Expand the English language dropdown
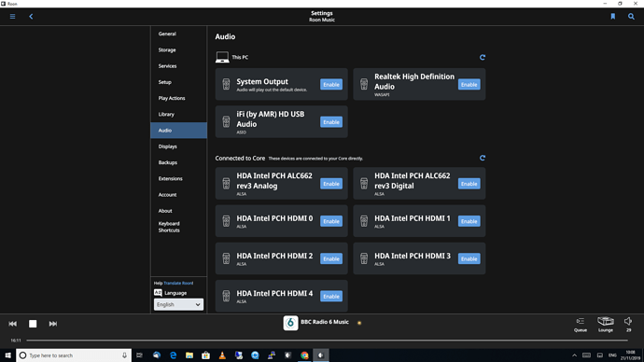This screenshot has width=644, height=362. pyautogui.click(x=178, y=304)
